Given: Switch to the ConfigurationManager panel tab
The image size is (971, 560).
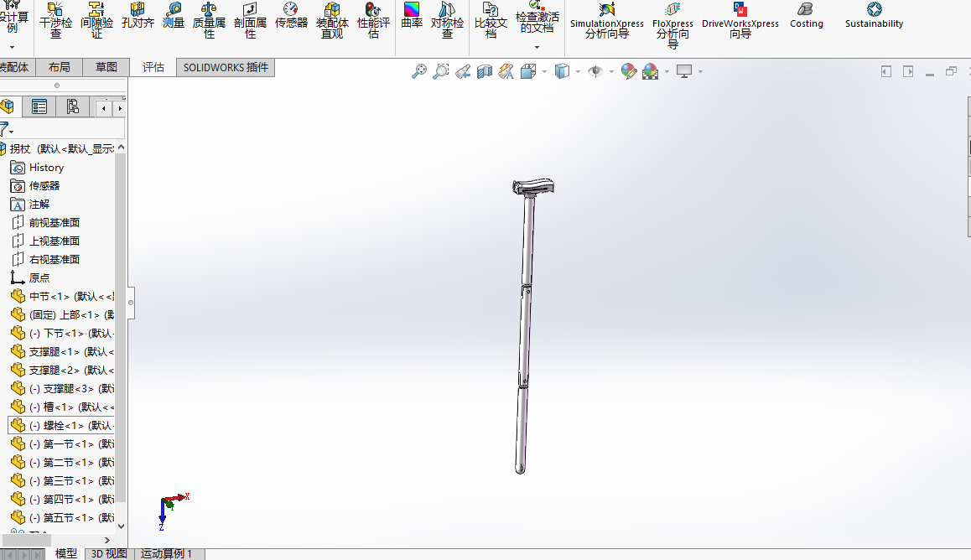Looking at the screenshot, I should (x=72, y=106).
